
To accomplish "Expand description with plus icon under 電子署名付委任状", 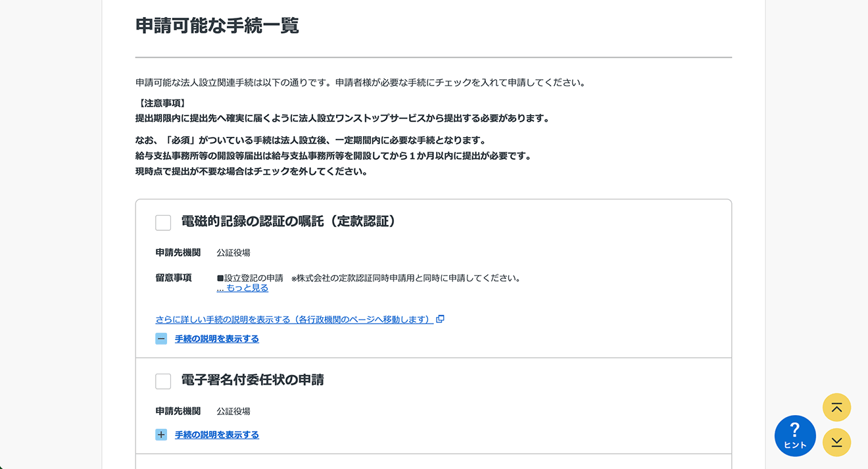I will [x=161, y=435].
